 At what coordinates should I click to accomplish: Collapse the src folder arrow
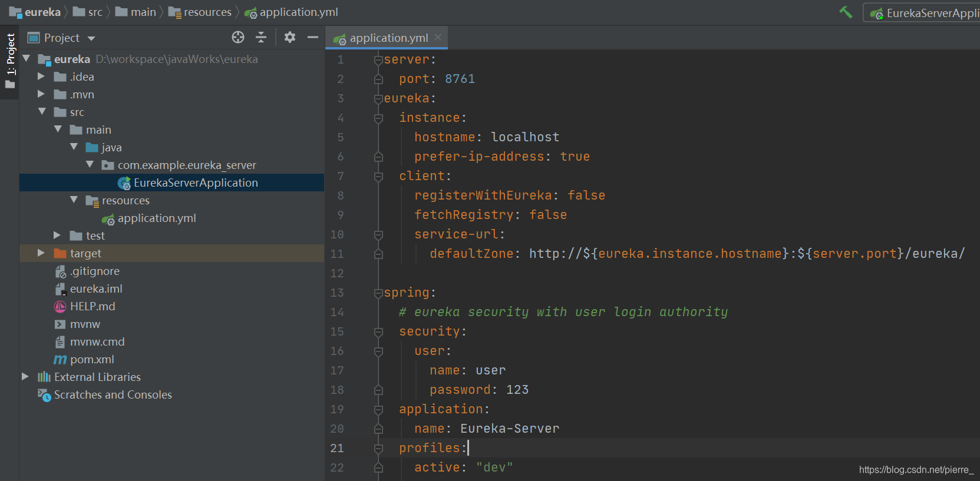point(42,111)
